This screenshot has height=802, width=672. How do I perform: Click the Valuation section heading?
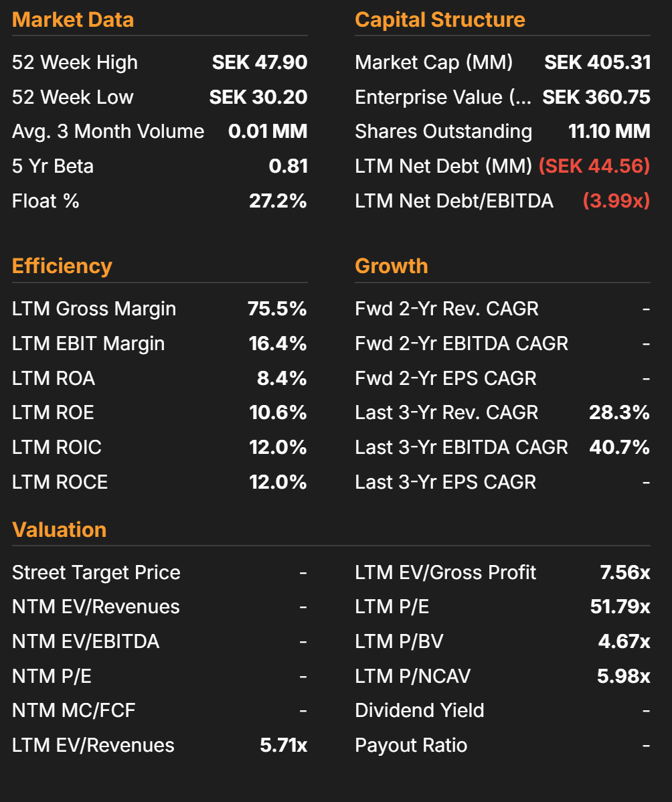point(59,530)
